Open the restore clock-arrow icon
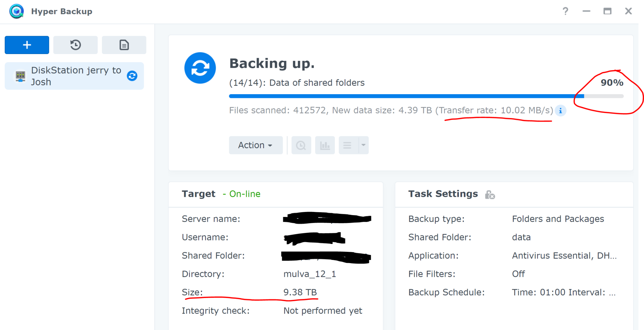The height and width of the screenshot is (330, 644). click(75, 45)
